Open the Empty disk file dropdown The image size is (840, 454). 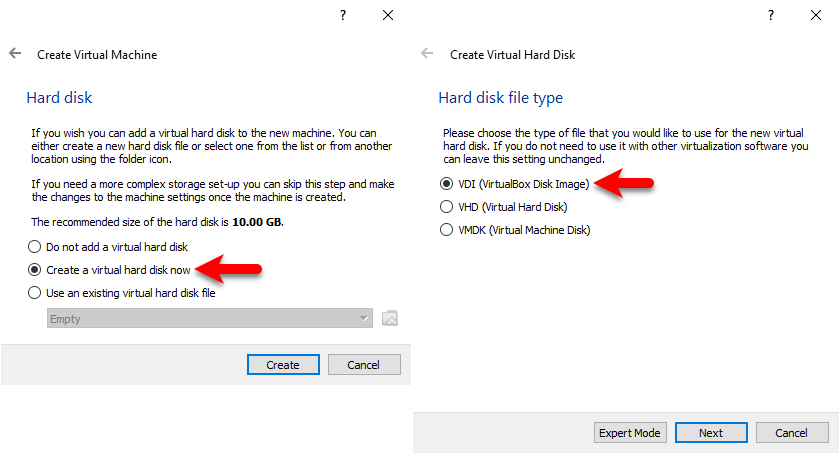[209, 318]
